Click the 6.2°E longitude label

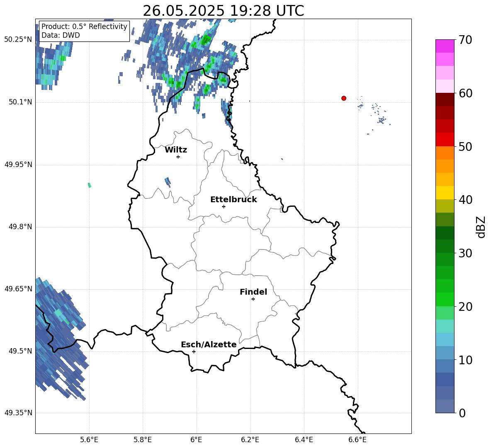(250, 440)
